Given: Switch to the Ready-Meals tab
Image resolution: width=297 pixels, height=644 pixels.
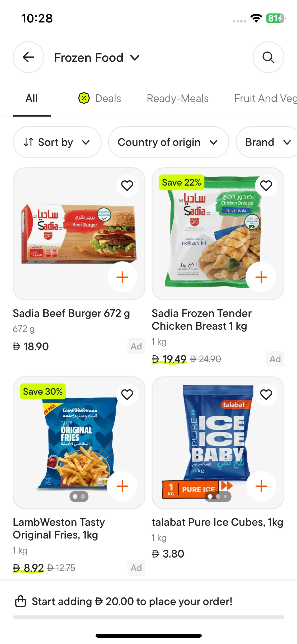Looking at the screenshot, I should 177,98.
